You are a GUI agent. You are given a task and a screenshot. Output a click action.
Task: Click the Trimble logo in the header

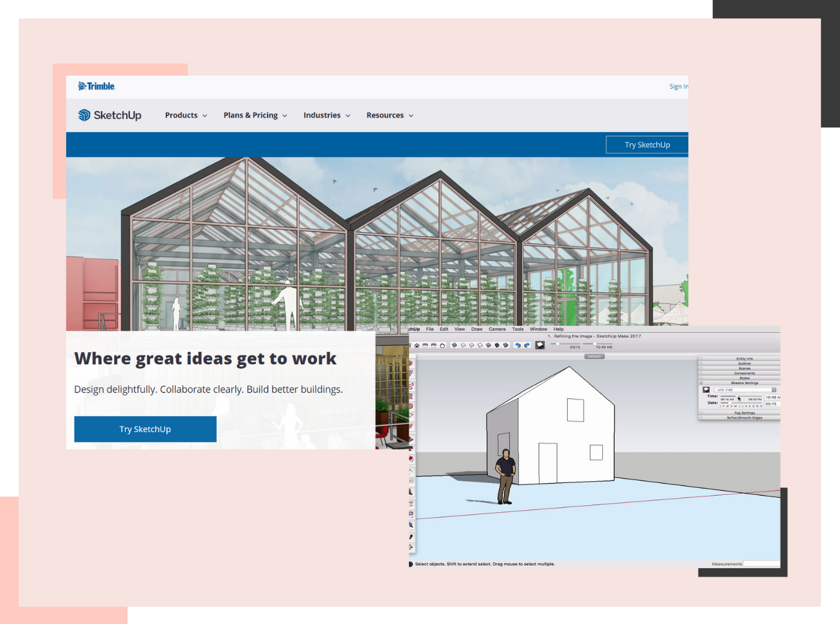click(x=96, y=86)
